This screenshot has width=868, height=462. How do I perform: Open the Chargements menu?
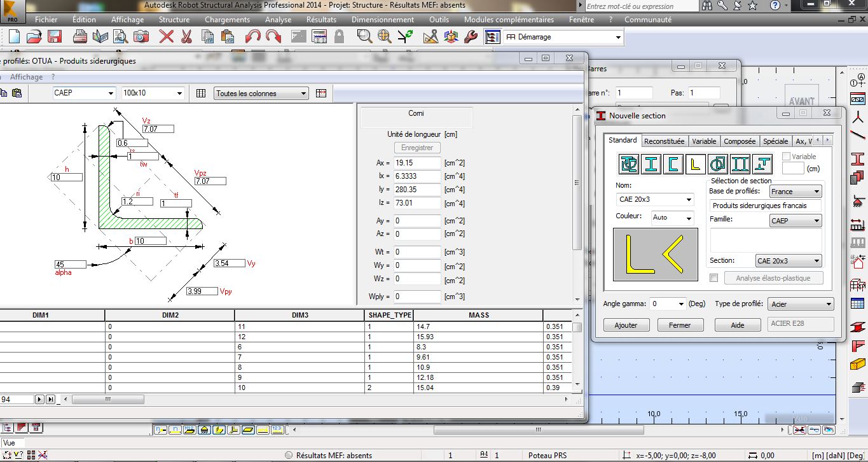(x=227, y=20)
